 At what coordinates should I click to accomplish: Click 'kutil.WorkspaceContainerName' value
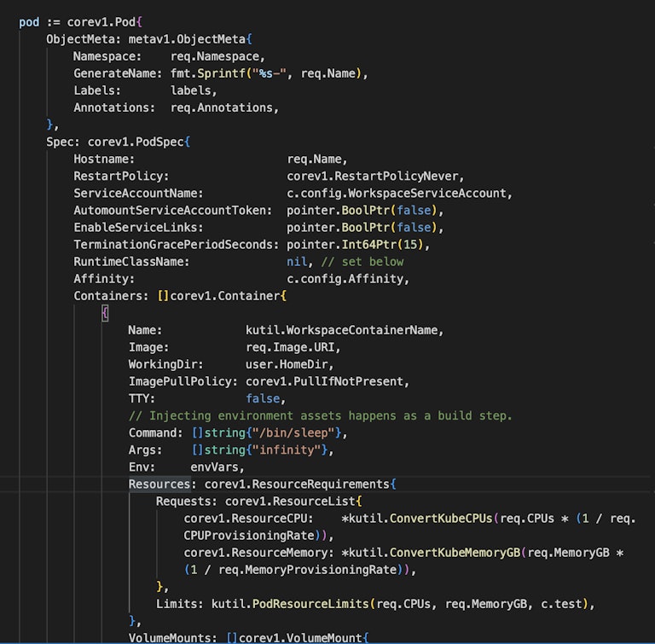click(x=341, y=331)
